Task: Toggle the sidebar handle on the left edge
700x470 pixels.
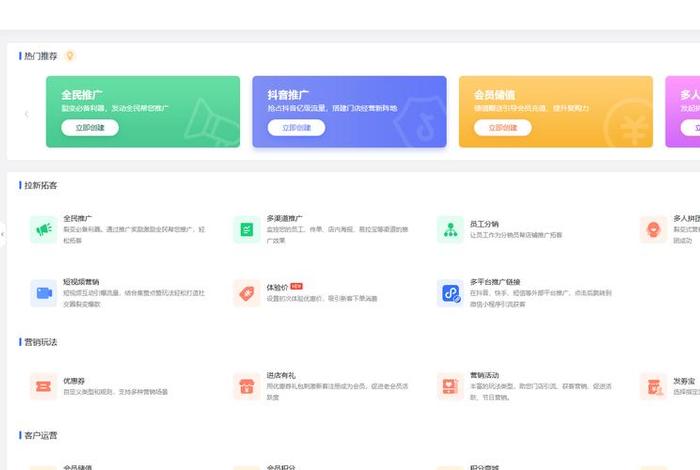Action: click(x=2, y=234)
